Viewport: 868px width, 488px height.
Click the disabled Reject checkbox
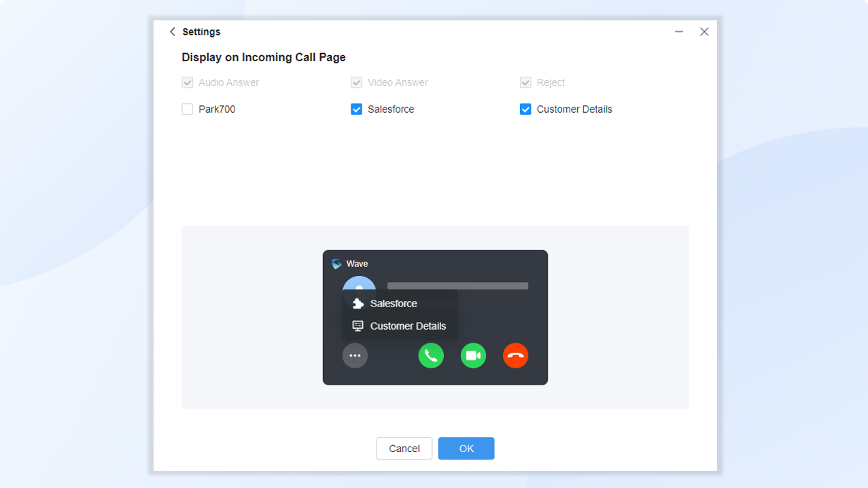click(525, 82)
